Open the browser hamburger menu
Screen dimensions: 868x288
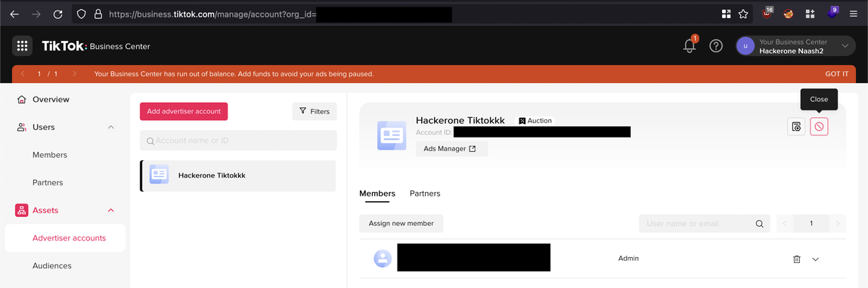coord(854,14)
